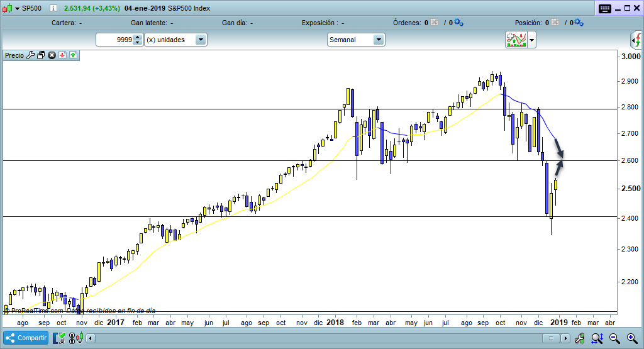This screenshot has width=644, height=349.
Task: Open the virtual keyboard icon in title bar
Action: (605, 9)
